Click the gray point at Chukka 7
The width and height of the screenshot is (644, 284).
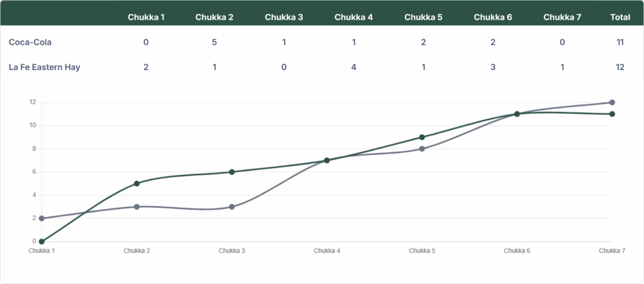point(612,102)
